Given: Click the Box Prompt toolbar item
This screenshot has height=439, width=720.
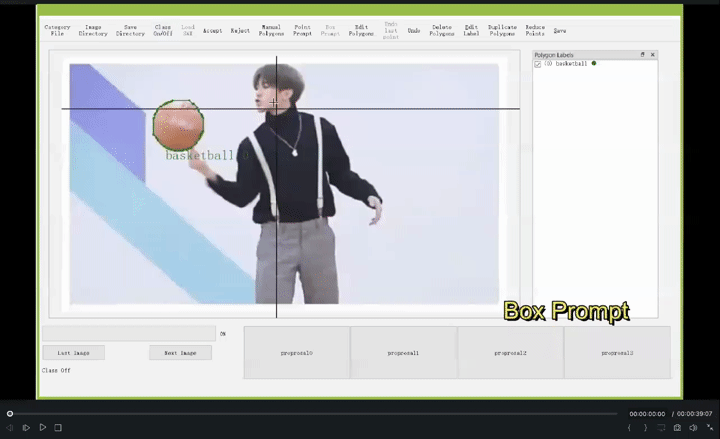Looking at the screenshot, I should tap(330, 30).
